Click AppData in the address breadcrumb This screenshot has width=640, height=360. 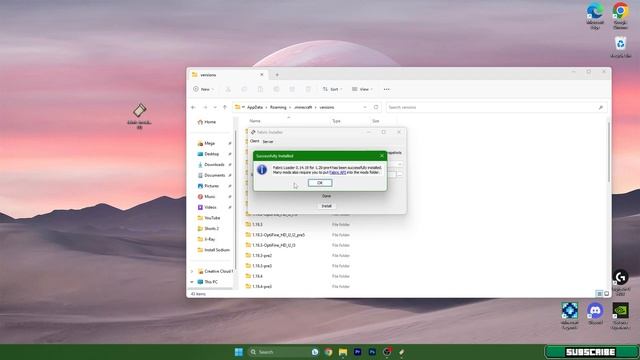[255, 107]
